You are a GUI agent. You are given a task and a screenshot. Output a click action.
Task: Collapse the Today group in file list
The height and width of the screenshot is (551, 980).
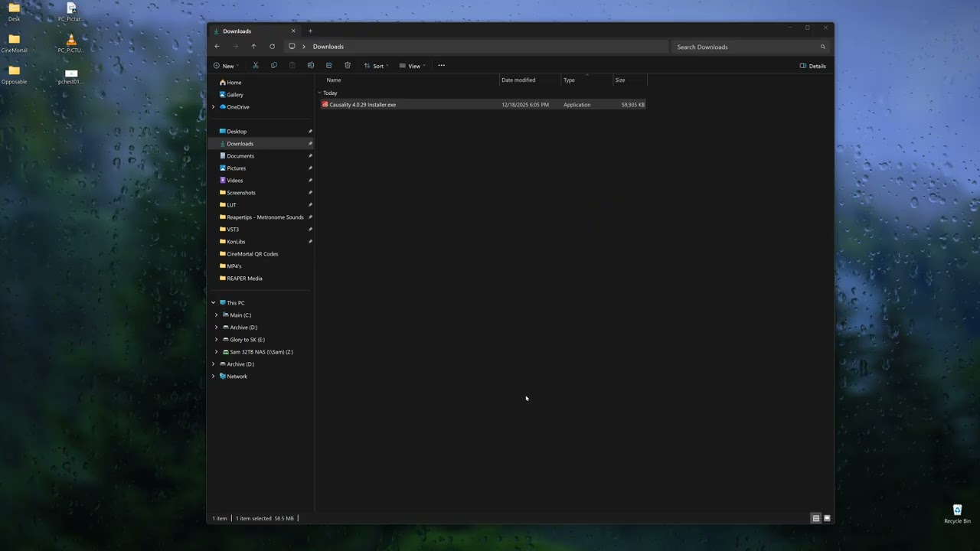point(319,93)
